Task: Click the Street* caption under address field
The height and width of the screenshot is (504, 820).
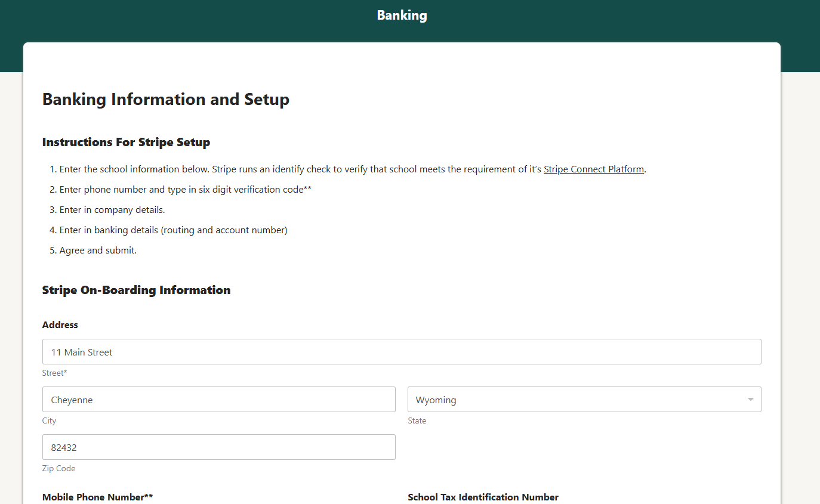Action: click(54, 373)
